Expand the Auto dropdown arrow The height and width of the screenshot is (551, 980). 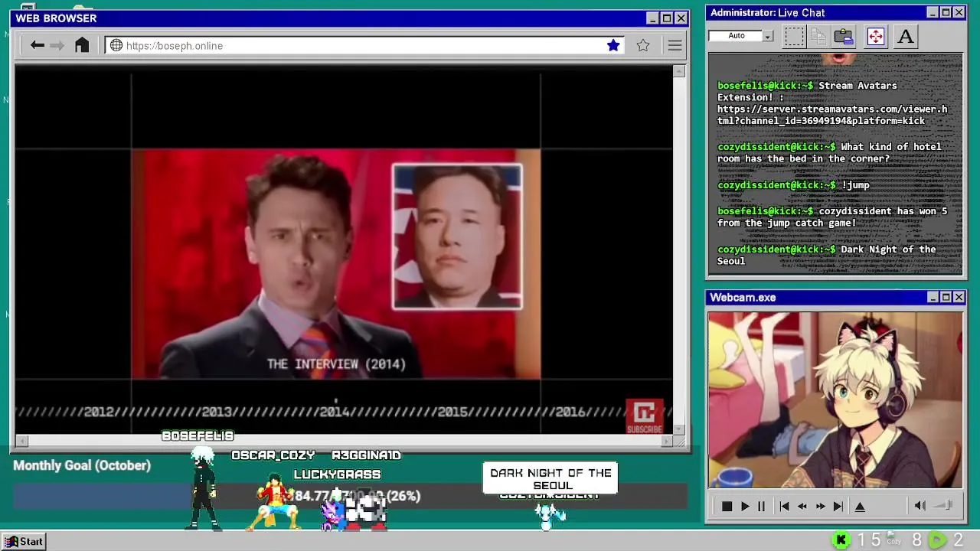[x=767, y=36]
